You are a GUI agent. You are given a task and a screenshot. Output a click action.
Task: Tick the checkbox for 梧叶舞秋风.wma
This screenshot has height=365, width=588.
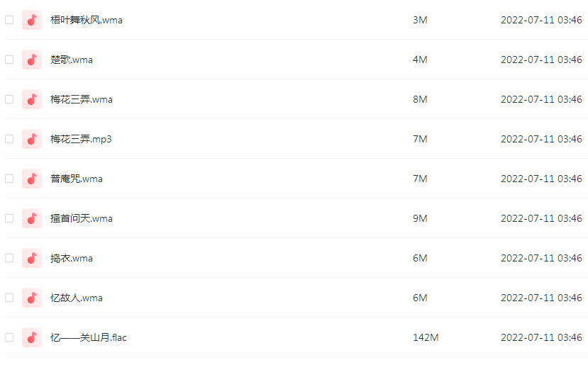tap(9, 20)
